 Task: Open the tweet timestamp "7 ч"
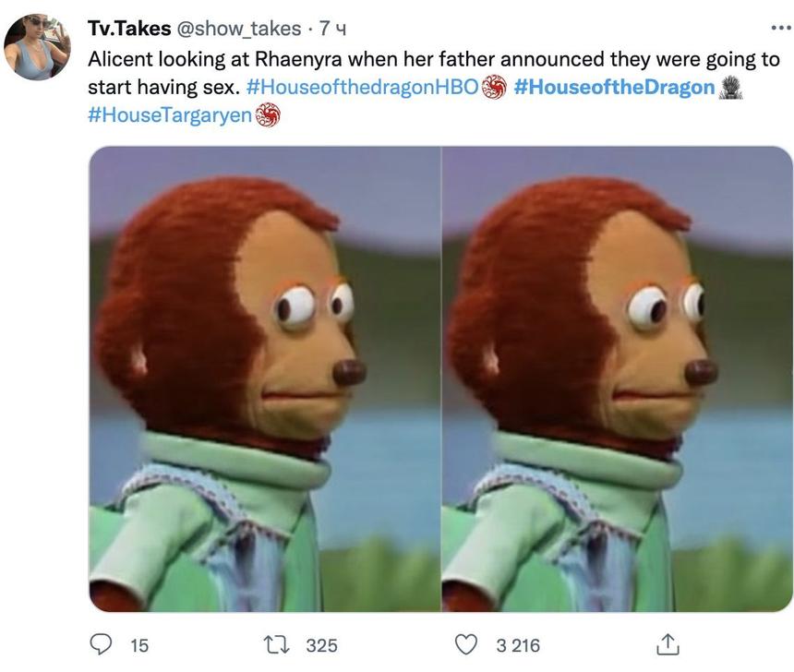coord(332,29)
